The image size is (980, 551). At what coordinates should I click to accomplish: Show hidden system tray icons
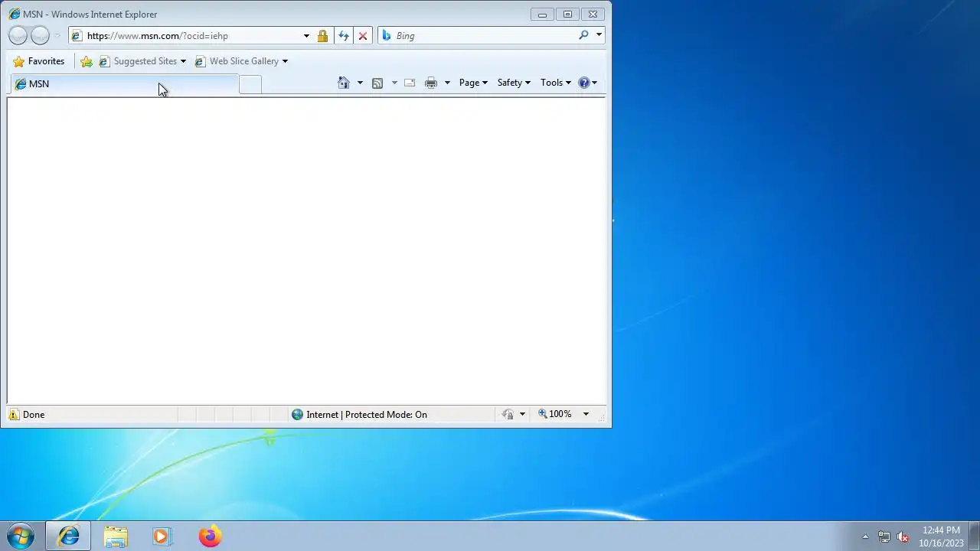point(865,536)
